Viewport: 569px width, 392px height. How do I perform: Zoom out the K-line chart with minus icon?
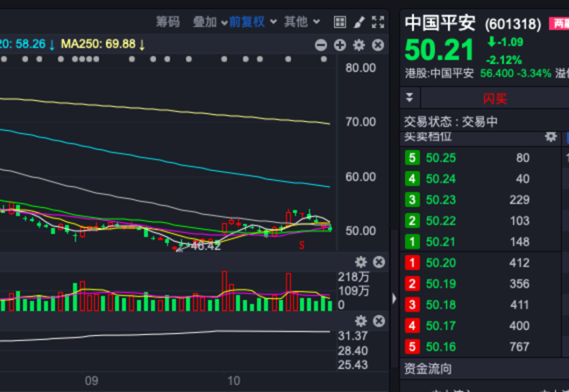click(x=321, y=46)
